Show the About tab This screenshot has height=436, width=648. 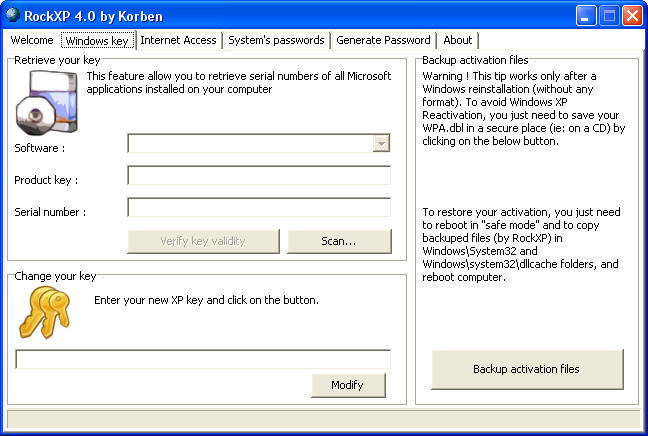(457, 41)
